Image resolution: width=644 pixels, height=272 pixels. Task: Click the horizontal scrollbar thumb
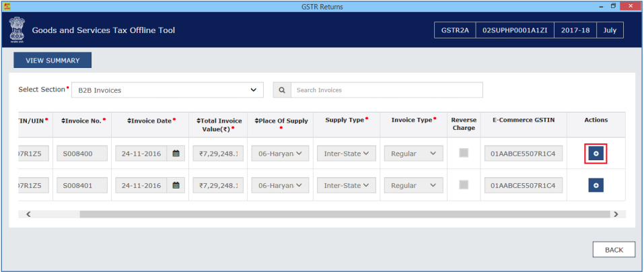(345, 214)
